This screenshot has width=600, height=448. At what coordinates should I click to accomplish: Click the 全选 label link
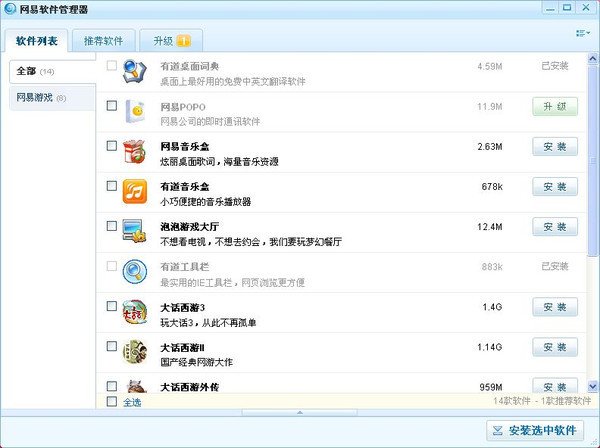coord(132,402)
